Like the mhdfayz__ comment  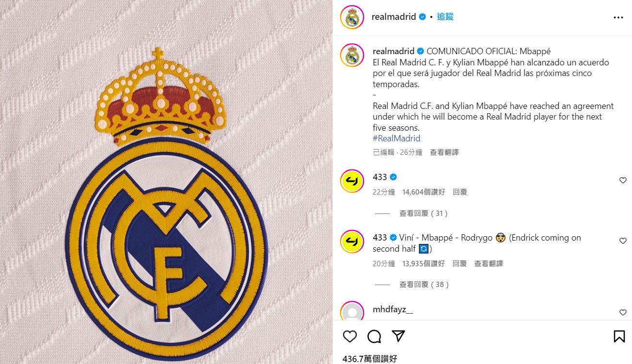pos(623,313)
